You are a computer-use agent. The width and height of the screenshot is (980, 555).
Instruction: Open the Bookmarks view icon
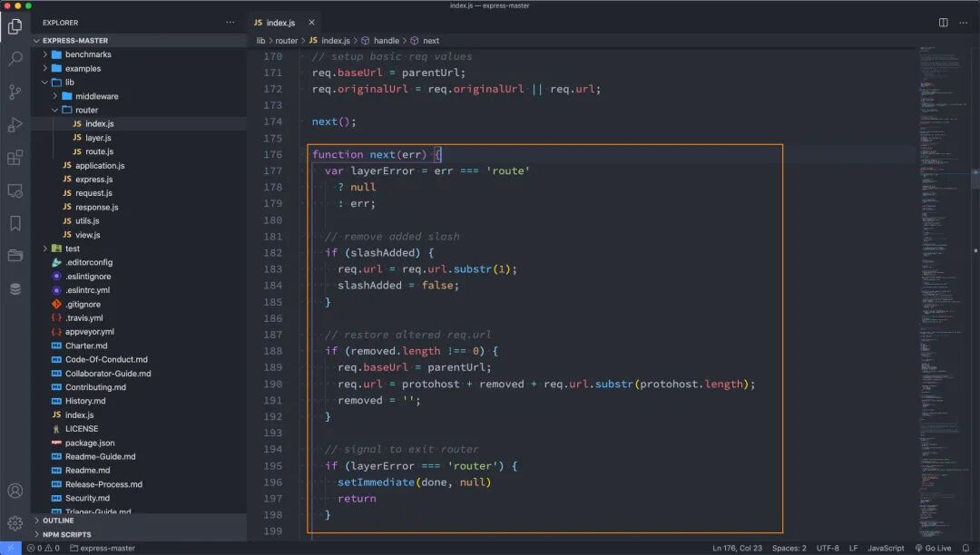pyautogui.click(x=15, y=223)
